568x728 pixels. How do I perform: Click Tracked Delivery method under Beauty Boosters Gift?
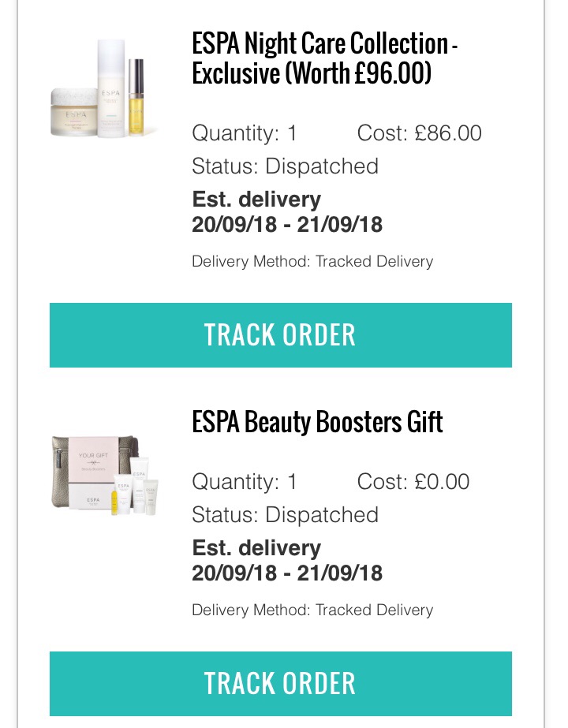click(x=375, y=610)
